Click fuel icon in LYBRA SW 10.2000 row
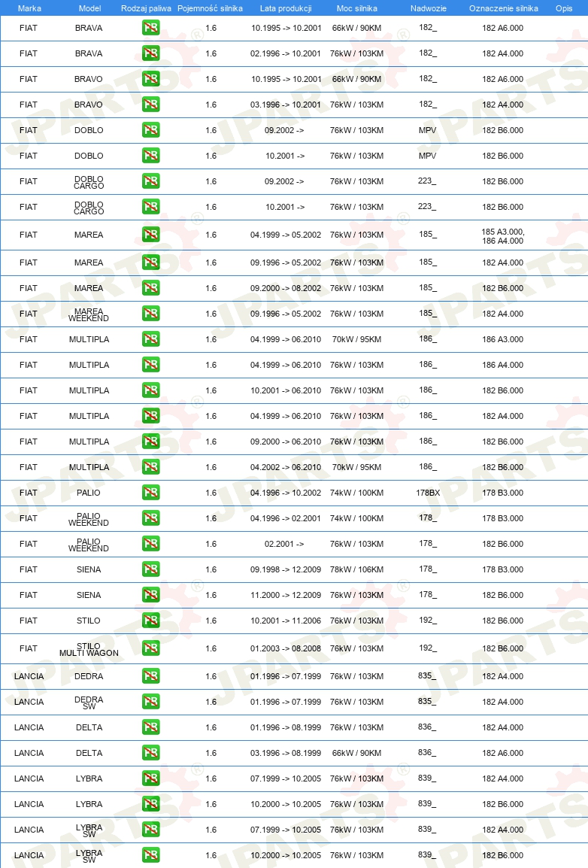This screenshot has height=868, width=588. [x=150, y=854]
